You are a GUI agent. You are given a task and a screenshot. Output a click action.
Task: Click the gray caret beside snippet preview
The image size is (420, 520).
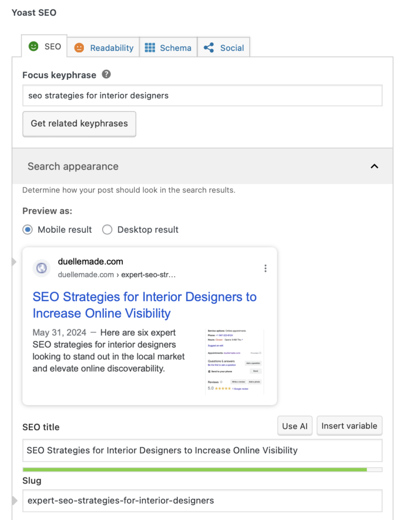coord(14,262)
